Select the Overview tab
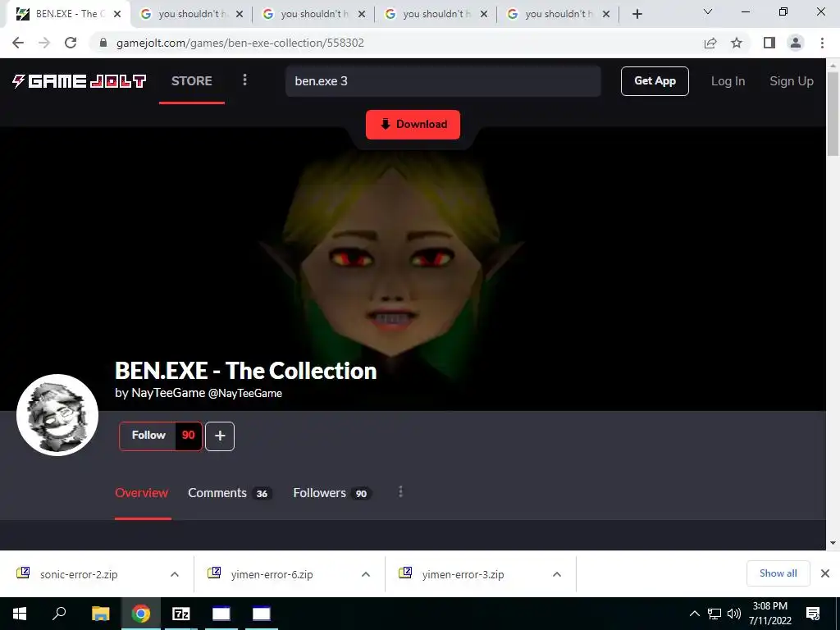The image size is (840, 630). coord(141,493)
